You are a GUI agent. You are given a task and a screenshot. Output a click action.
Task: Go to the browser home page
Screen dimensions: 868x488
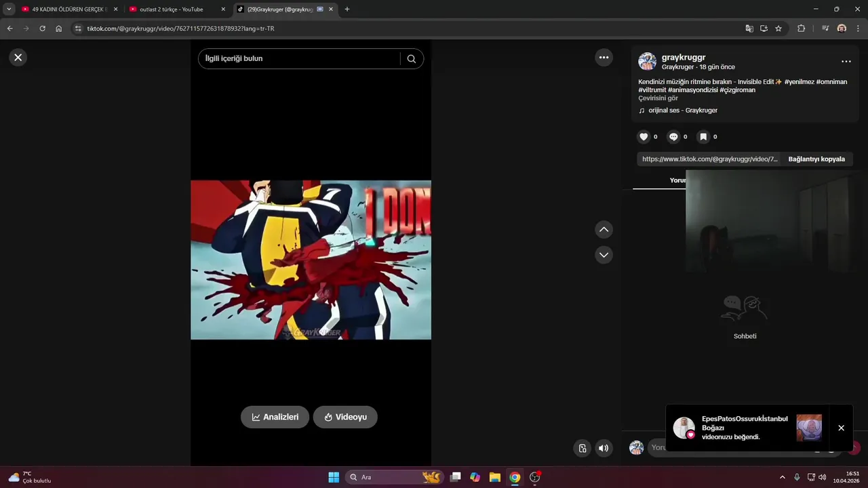pyautogui.click(x=59, y=28)
